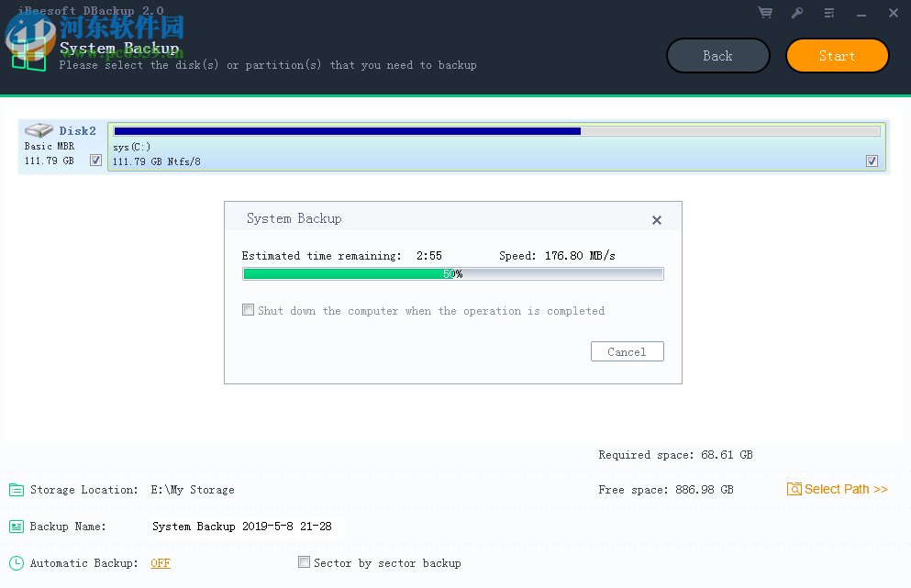The image size is (911, 588).
Task: Uncheck the Disk2 selection checkbox
Action: [95, 159]
